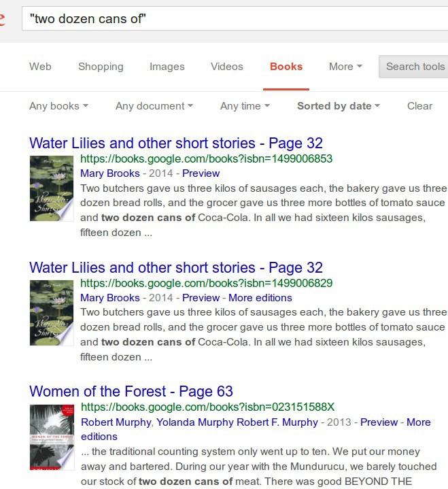Open the Sorted by date dropdown
Image resolution: width=448 pixels, height=489 pixels.
click(339, 106)
